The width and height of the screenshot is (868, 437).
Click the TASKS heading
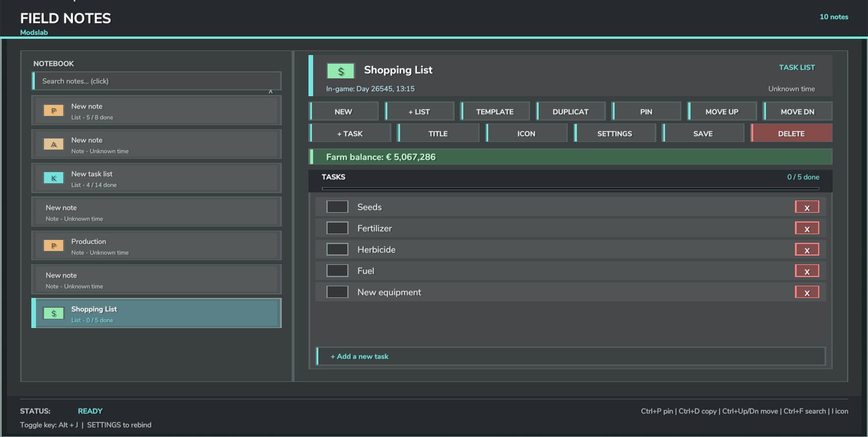(333, 177)
